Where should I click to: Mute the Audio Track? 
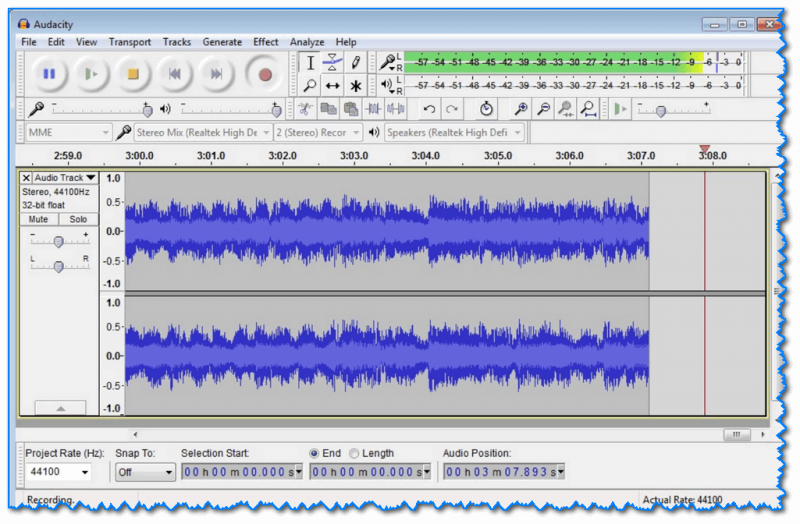tap(38, 219)
